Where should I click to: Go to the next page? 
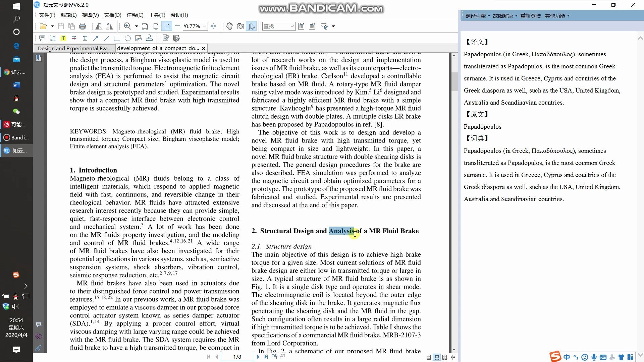(x=258, y=357)
